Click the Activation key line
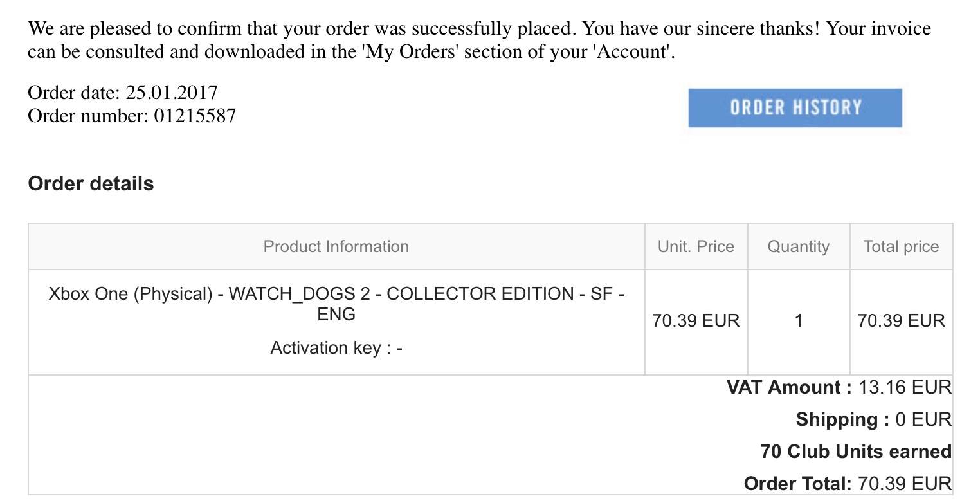The height and width of the screenshot is (503, 980). 336,348
